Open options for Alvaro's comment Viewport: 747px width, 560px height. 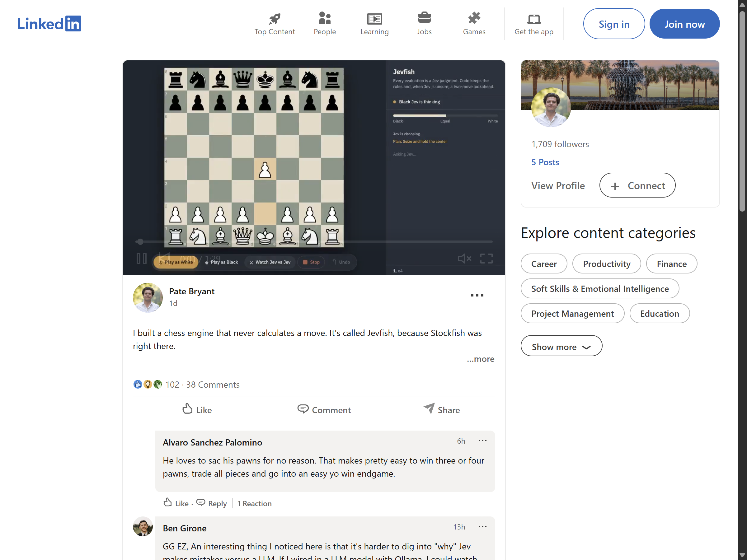pyautogui.click(x=482, y=441)
